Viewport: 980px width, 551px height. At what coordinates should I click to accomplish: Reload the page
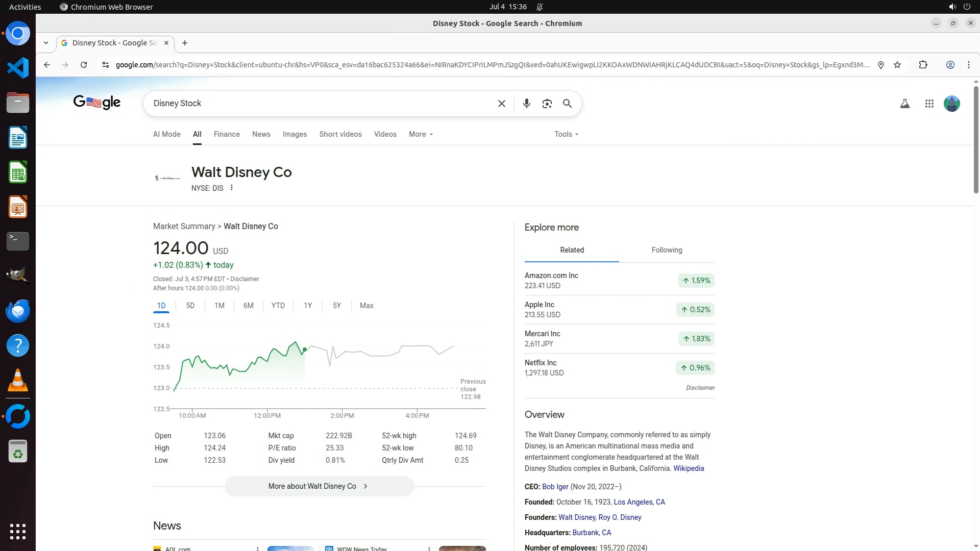pyautogui.click(x=84, y=65)
